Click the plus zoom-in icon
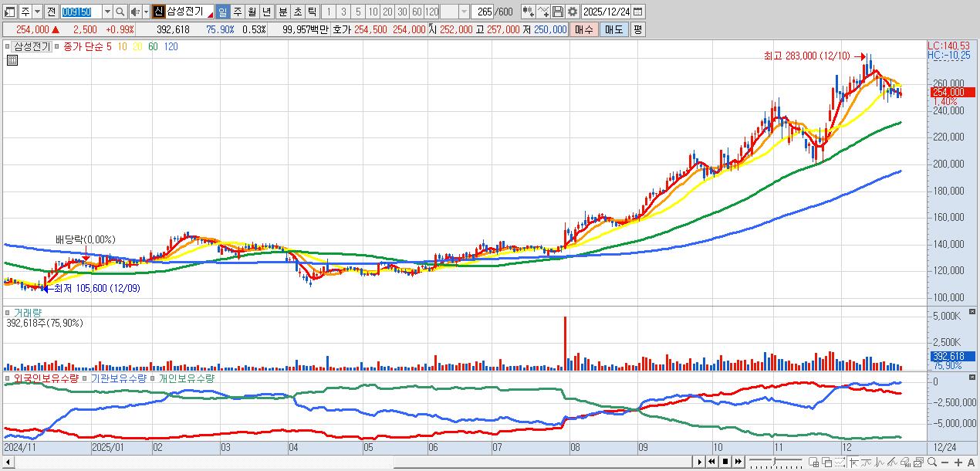The image size is (980, 471). point(958,463)
